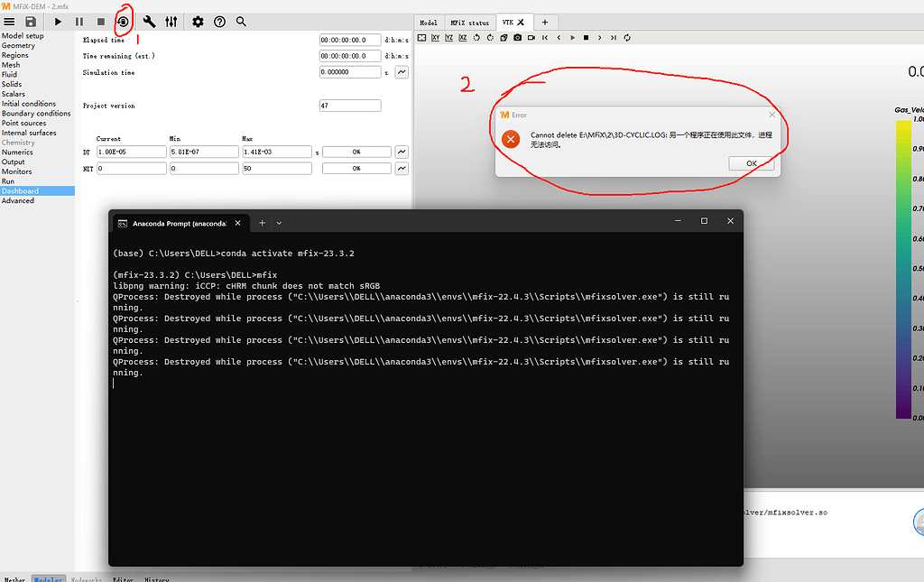Select Geometry in navigation tree
This screenshot has height=582, width=924.
18,45
